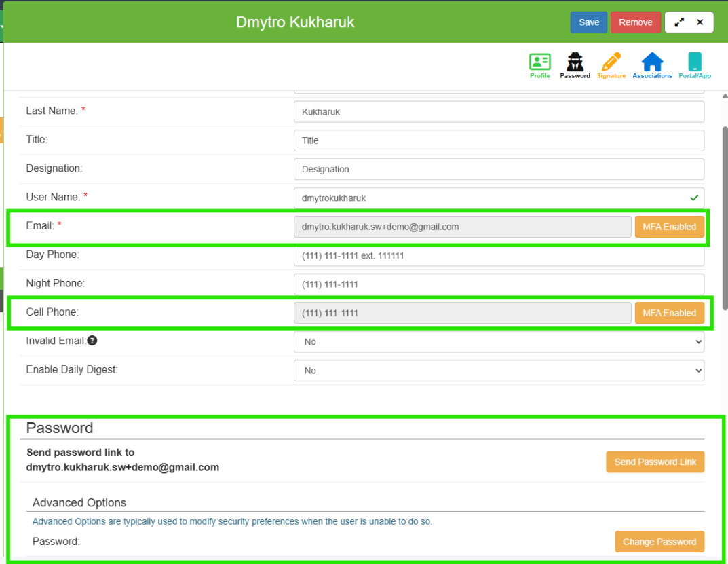Select the Day Phone input field
The image size is (728, 564).
point(499,256)
